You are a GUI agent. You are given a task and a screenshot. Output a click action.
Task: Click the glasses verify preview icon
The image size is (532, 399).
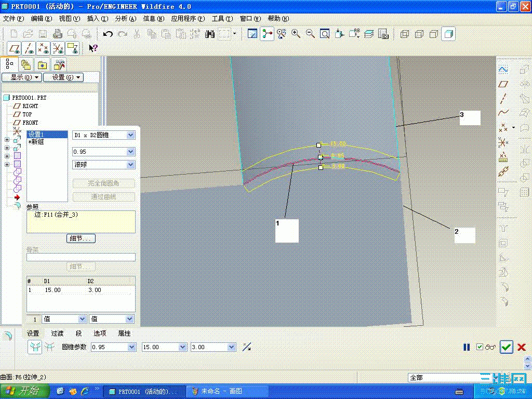(x=490, y=347)
